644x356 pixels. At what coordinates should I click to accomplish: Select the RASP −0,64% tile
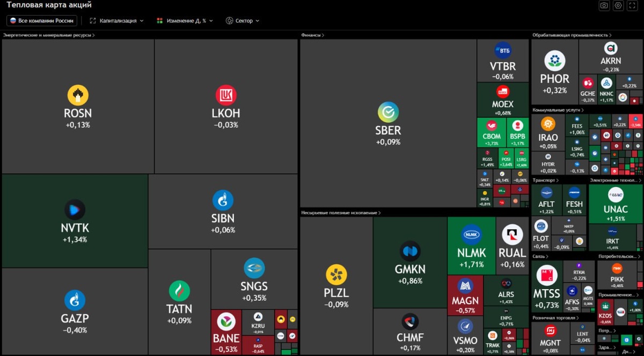[x=258, y=345]
